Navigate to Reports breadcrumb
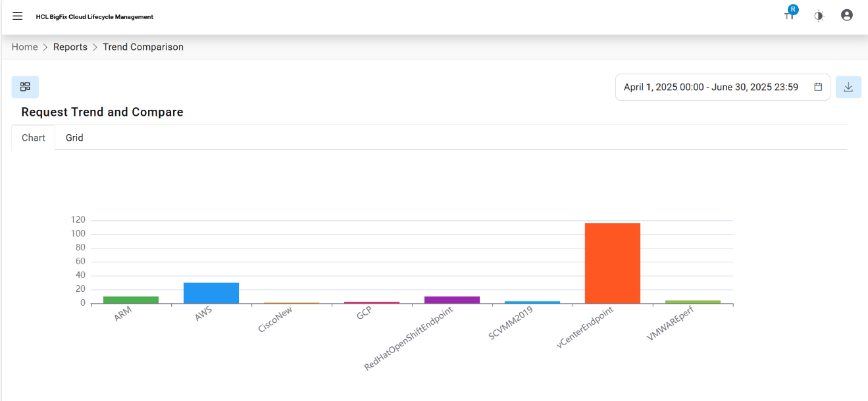The width and height of the screenshot is (868, 401). click(70, 47)
